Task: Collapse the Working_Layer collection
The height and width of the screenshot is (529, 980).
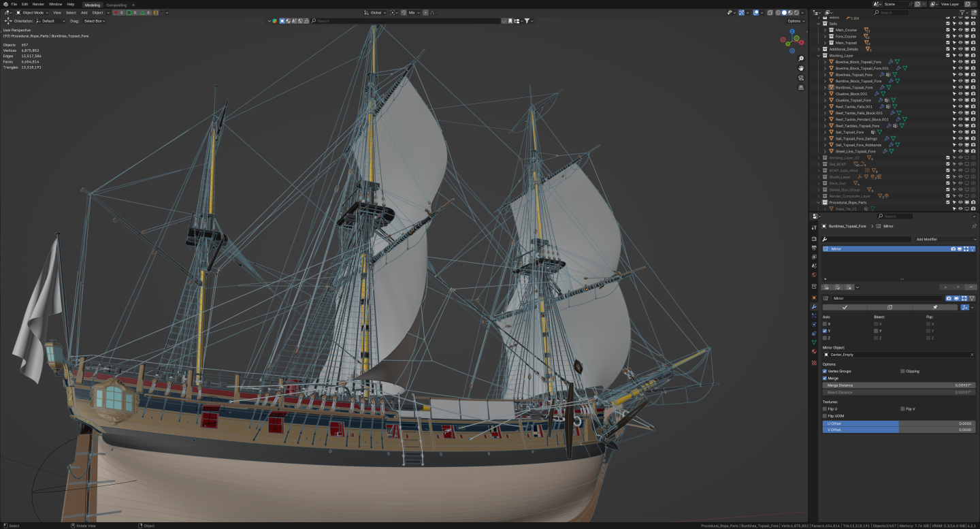Action: (x=819, y=55)
